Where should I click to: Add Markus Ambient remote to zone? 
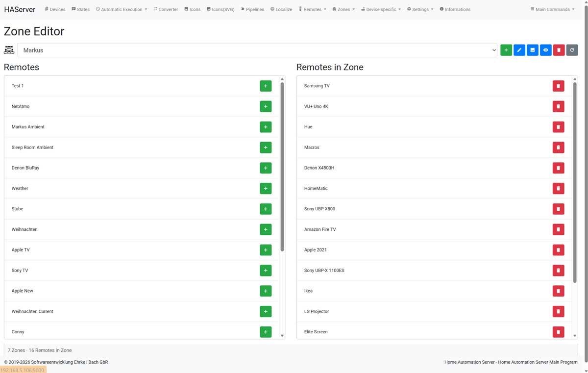[x=266, y=127]
